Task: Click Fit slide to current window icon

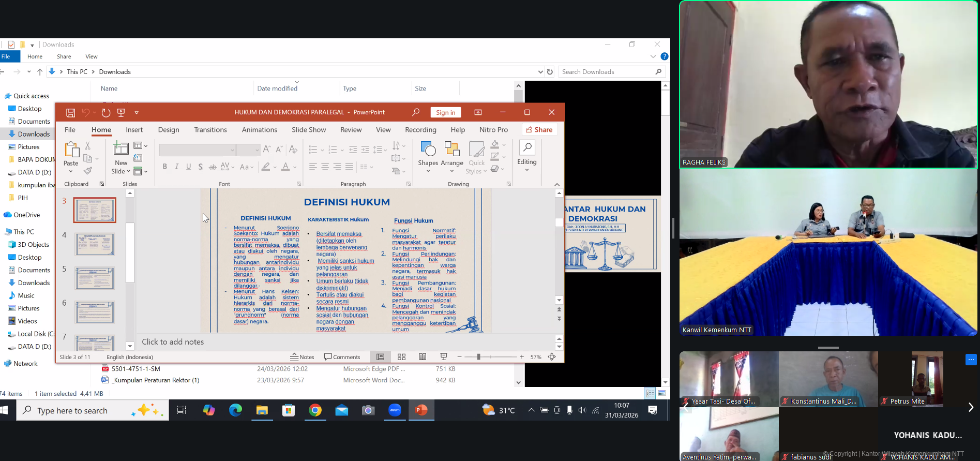Action: point(552,357)
